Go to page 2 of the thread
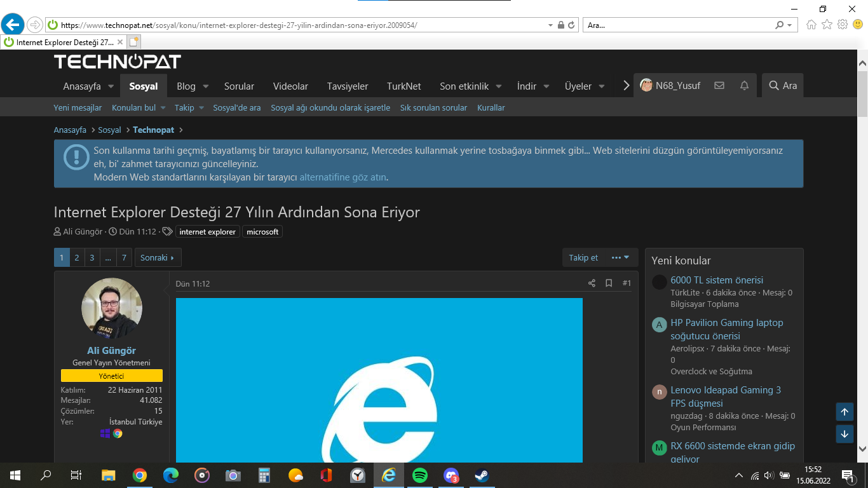The height and width of the screenshot is (488, 868). (77, 257)
